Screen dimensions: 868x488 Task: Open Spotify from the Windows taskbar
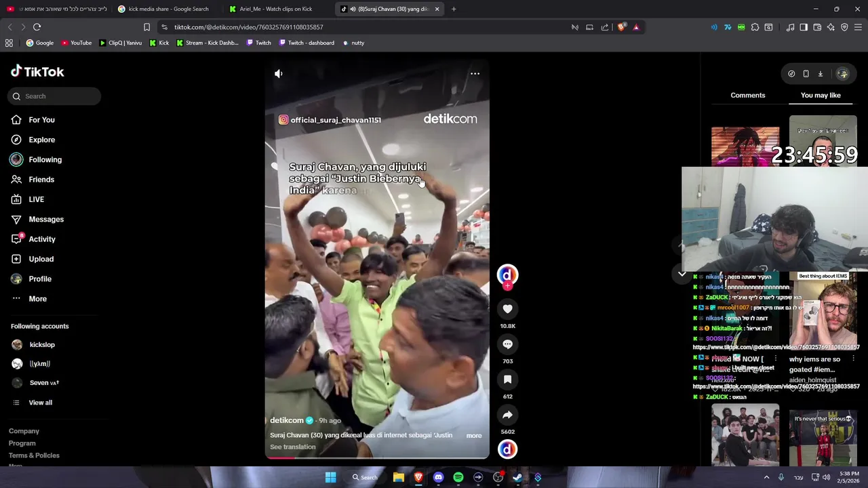coord(458,477)
